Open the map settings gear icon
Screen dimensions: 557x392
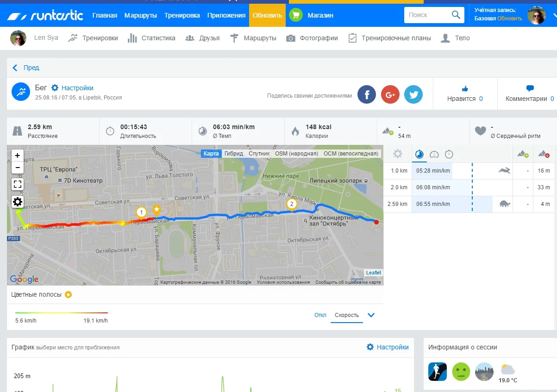coord(18,202)
